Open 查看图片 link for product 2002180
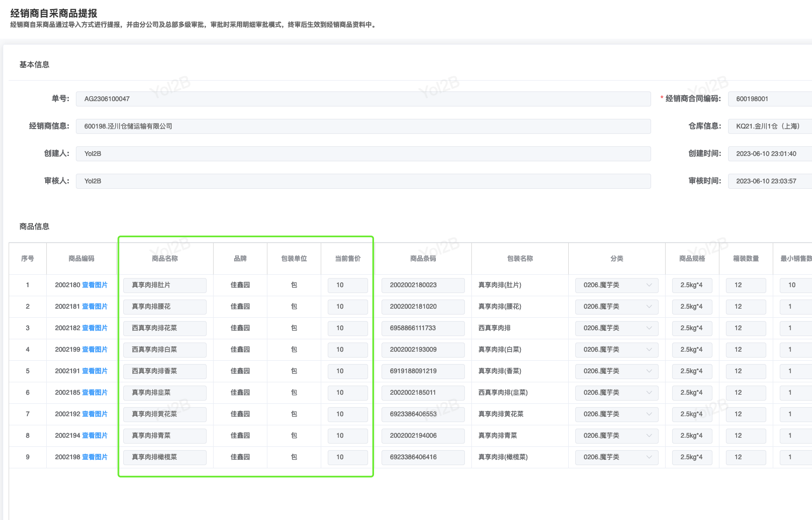Image resolution: width=812 pixels, height=520 pixels. tap(95, 285)
